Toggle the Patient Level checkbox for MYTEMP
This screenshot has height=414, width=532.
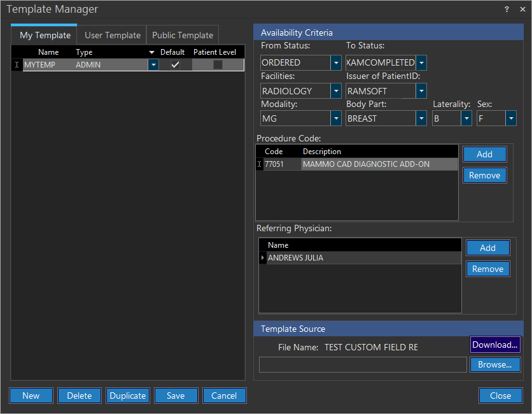coord(218,65)
